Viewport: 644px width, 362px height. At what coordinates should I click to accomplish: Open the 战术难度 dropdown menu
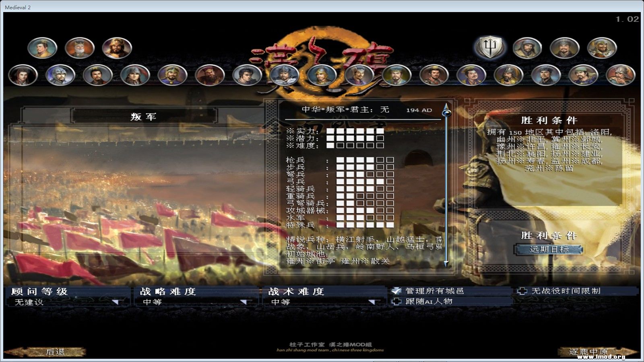point(372,302)
